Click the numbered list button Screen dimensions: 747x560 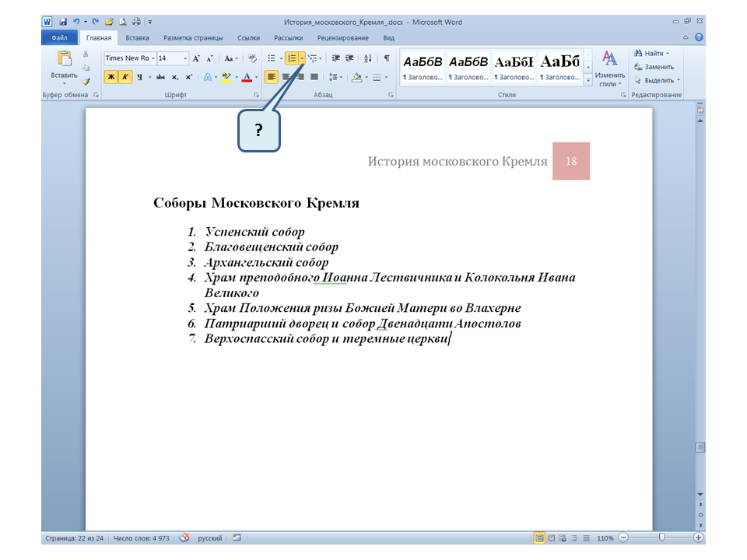291,58
